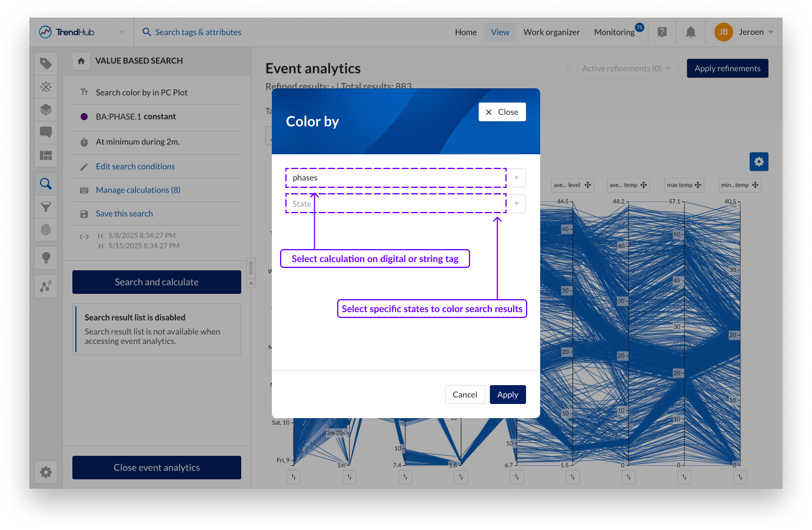812x530 pixels.
Task: Open the fingerprint icon in sidebar
Action: pyautogui.click(x=46, y=229)
